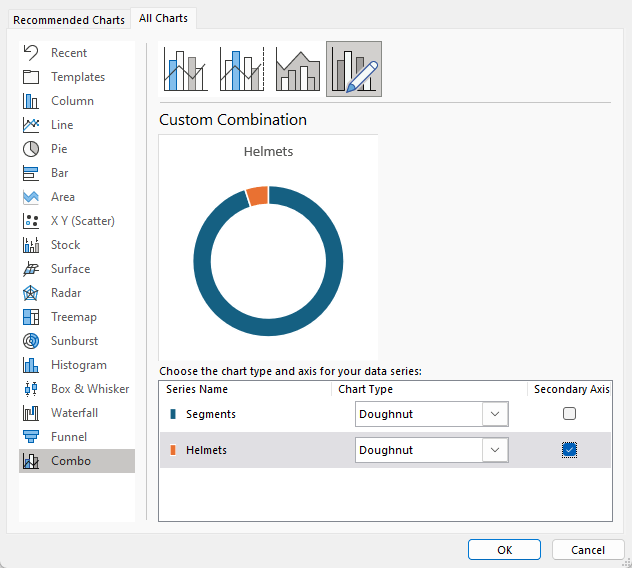Select the Stacked Area - Clustered Column icon

(x=298, y=69)
